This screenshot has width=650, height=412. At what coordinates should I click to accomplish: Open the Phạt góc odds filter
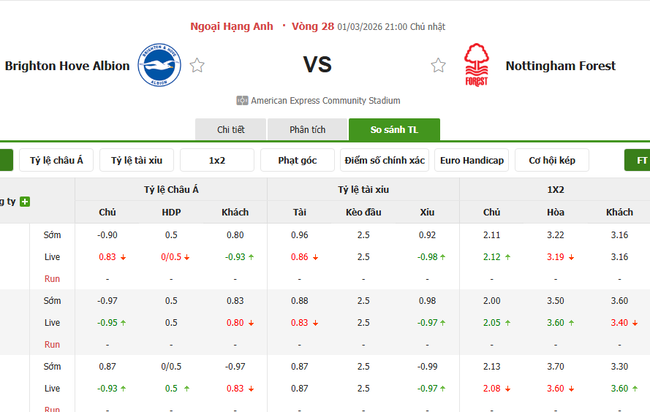pos(297,160)
